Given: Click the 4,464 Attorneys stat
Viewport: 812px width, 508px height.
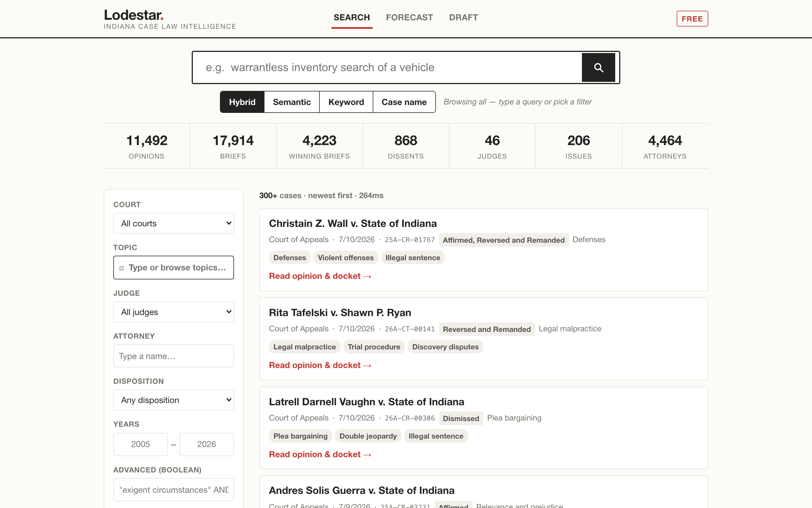Looking at the screenshot, I should point(665,146).
